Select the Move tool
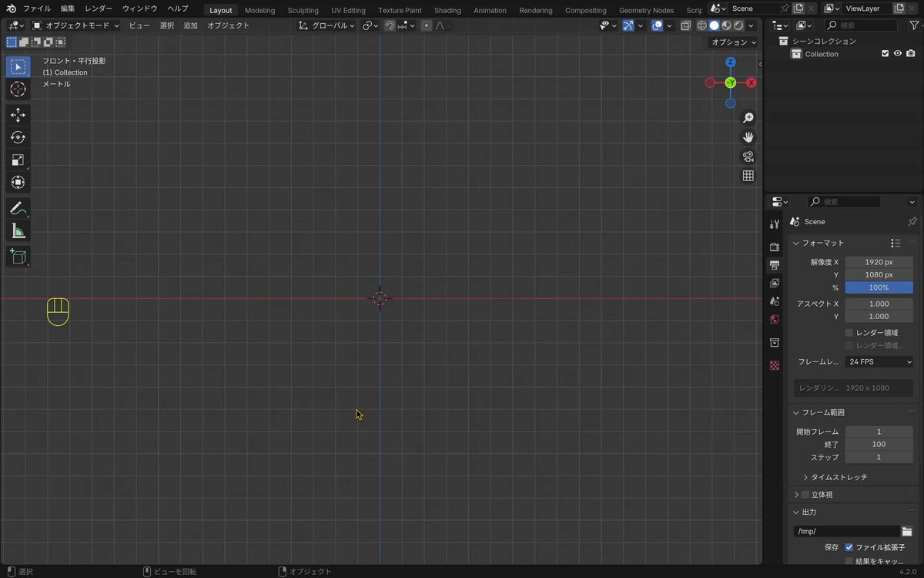This screenshot has width=924, height=578. point(18,115)
